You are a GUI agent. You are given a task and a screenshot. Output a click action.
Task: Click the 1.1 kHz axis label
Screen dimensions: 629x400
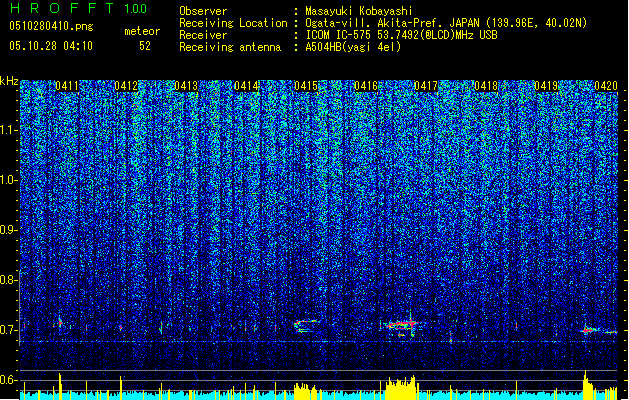pyautogui.click(x=9, y=130)
